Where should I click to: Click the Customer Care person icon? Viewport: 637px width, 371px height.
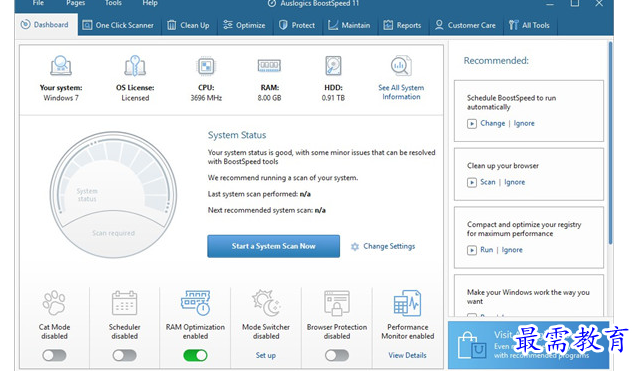[439, 25]
